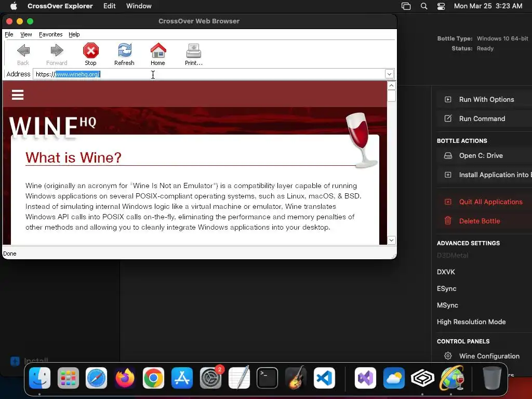Viewport: 532px width, 399px height.
Task: Click the Wine Configuration gear icon
Action: (x=448, y=356)
